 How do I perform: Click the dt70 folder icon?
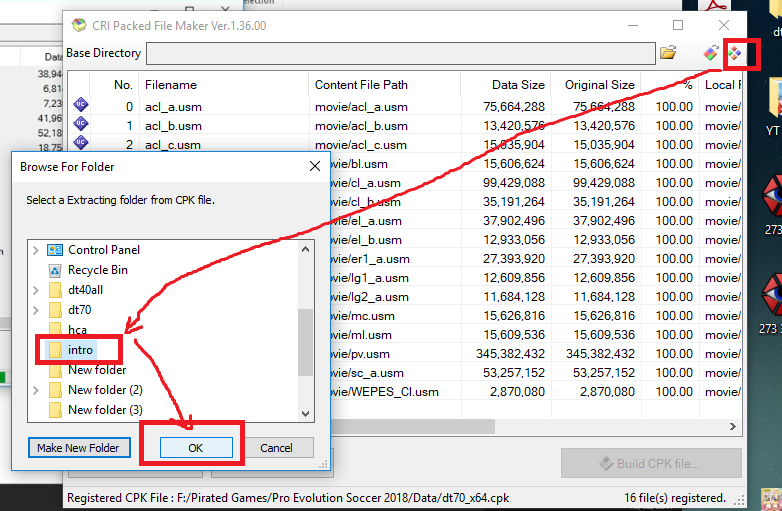[x=55, y=310]
